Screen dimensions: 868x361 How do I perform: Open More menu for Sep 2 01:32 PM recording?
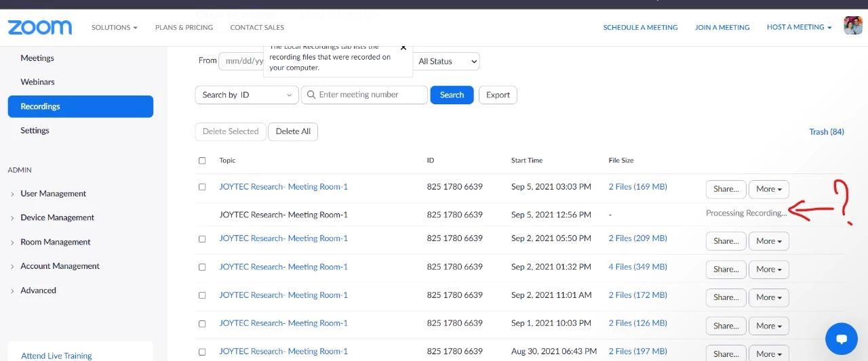point(768,270)
